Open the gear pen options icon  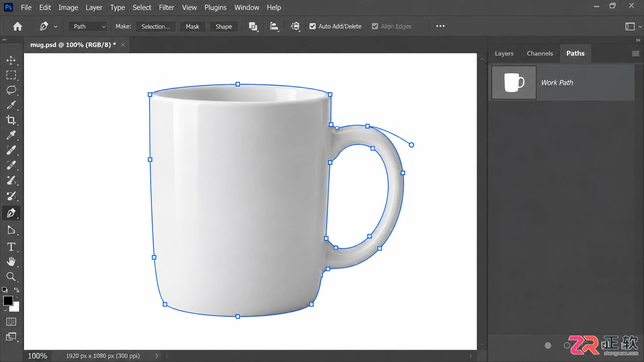click(295, 26)
